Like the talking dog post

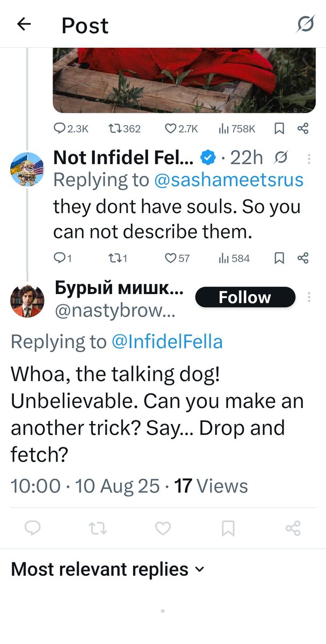(x=163, y=529)
